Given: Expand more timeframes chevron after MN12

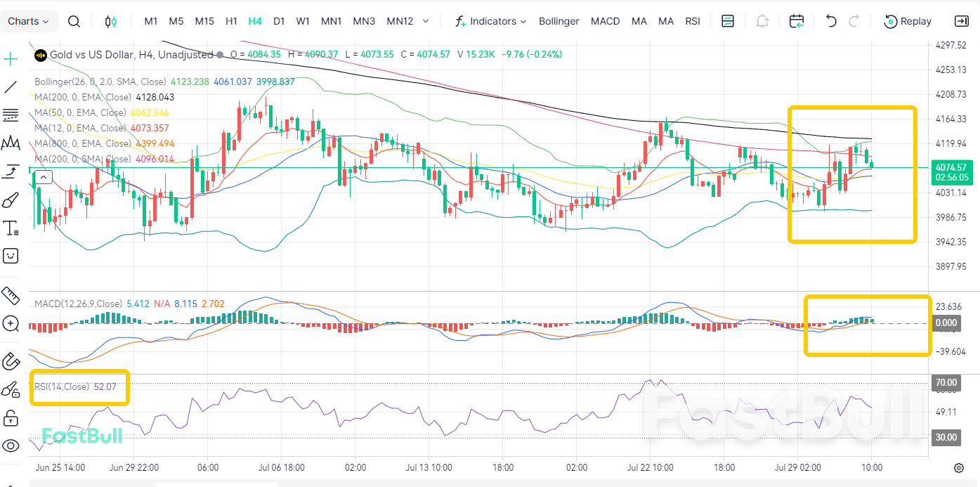Looking at the screenshot, I should 426,21.
